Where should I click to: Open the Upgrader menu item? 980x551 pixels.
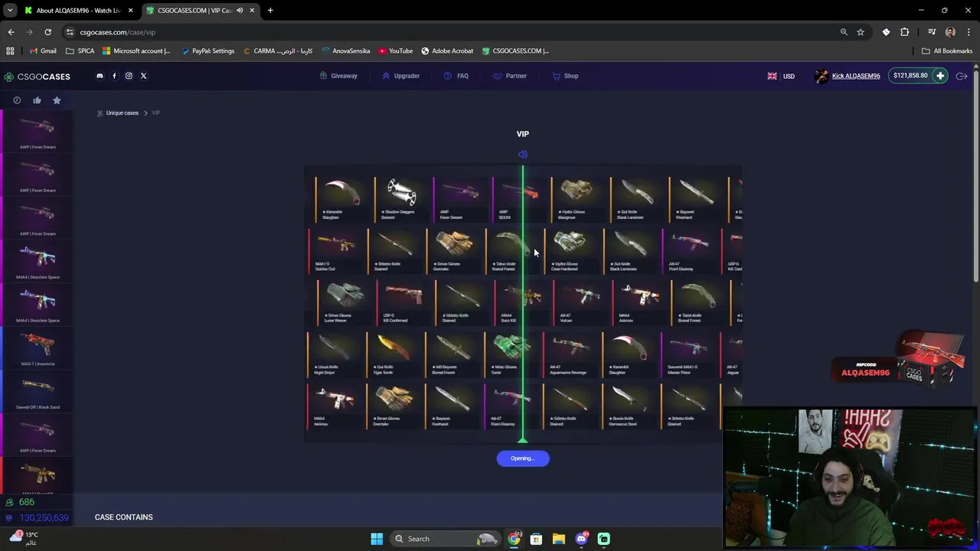tap(400, 76)
